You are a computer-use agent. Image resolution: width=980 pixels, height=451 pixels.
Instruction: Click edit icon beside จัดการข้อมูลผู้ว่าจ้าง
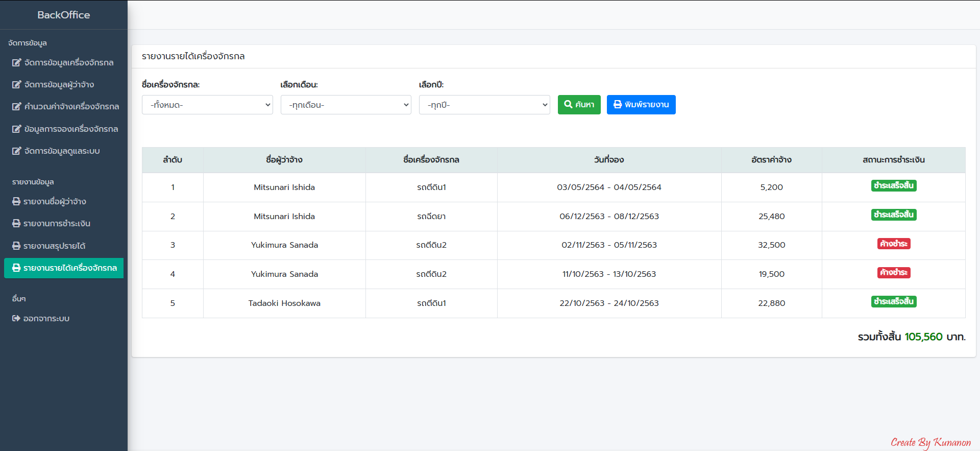pos(17,85)
